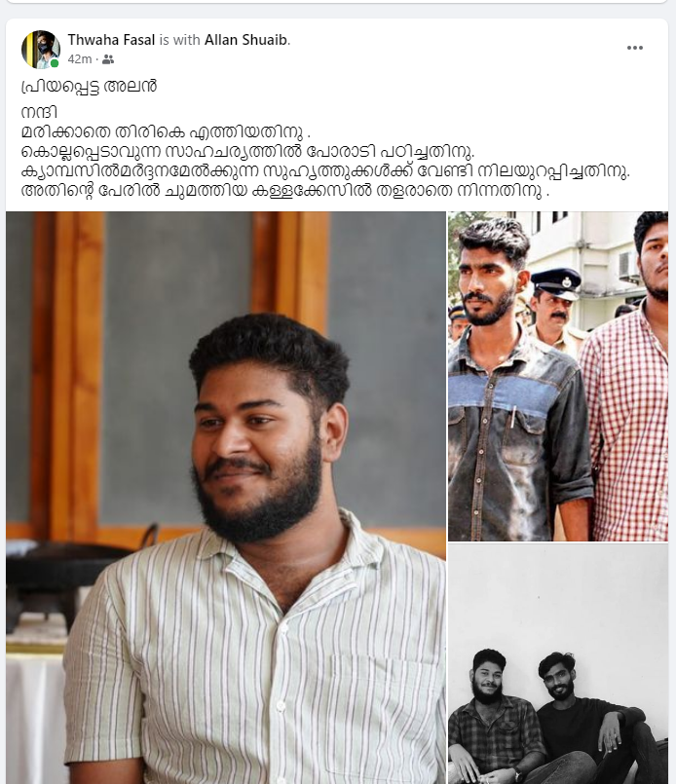Click the "is with" text in header
Screen dimensions: 676x784
[x=180, y=40]
